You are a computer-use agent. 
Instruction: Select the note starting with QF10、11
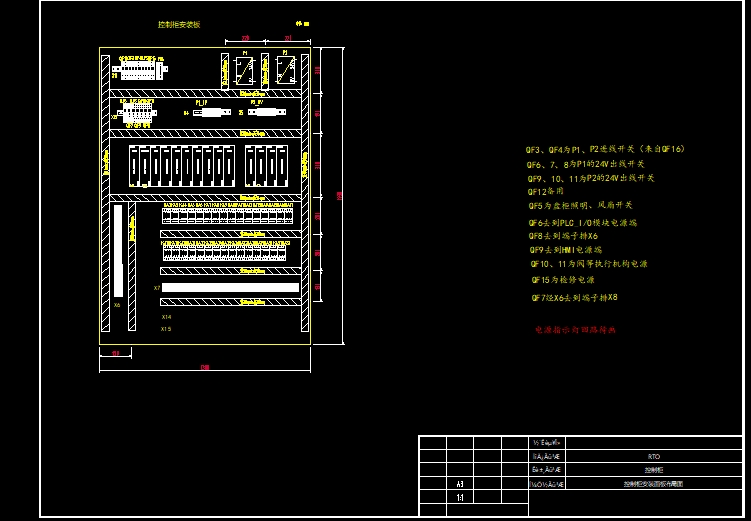click(589, 264)
